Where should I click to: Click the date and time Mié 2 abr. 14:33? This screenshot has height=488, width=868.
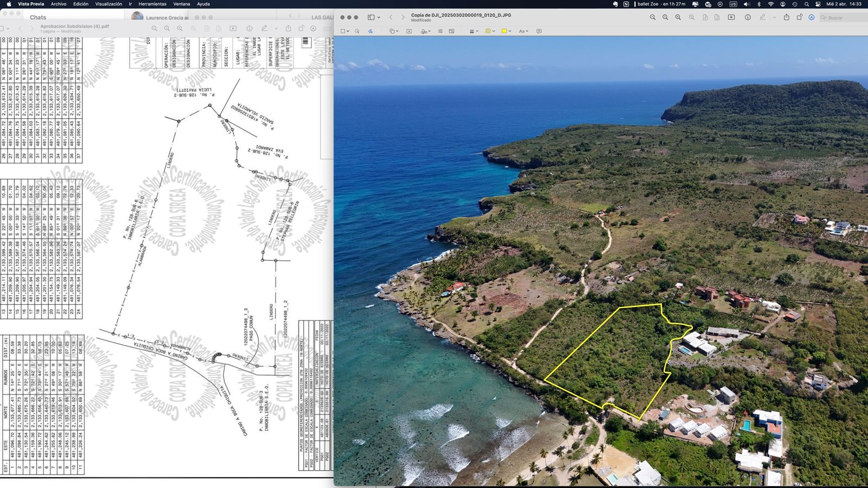(x=844, y=4)
